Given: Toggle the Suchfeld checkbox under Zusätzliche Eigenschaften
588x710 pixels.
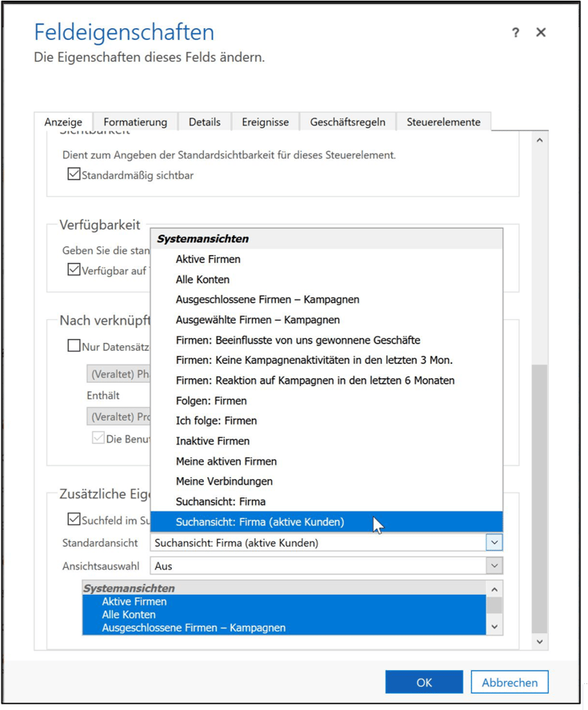Looking at the screenshot, I should [74, 519].
